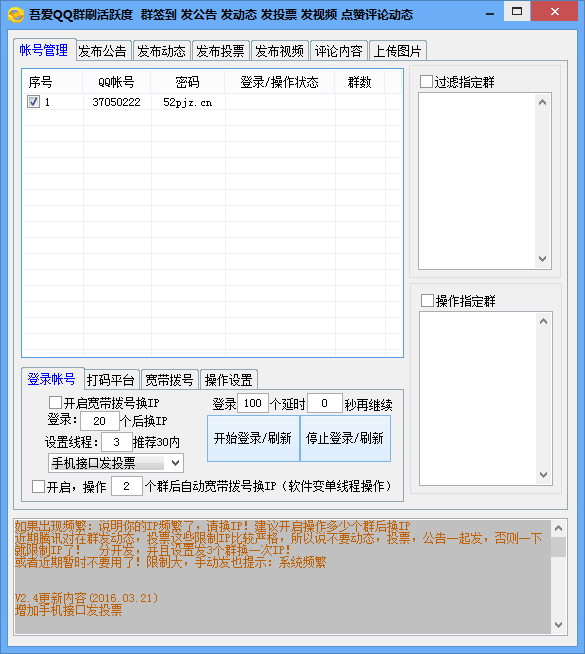Click down arrow of 过滤指定群 list scrollbar

tap(542, 259)
